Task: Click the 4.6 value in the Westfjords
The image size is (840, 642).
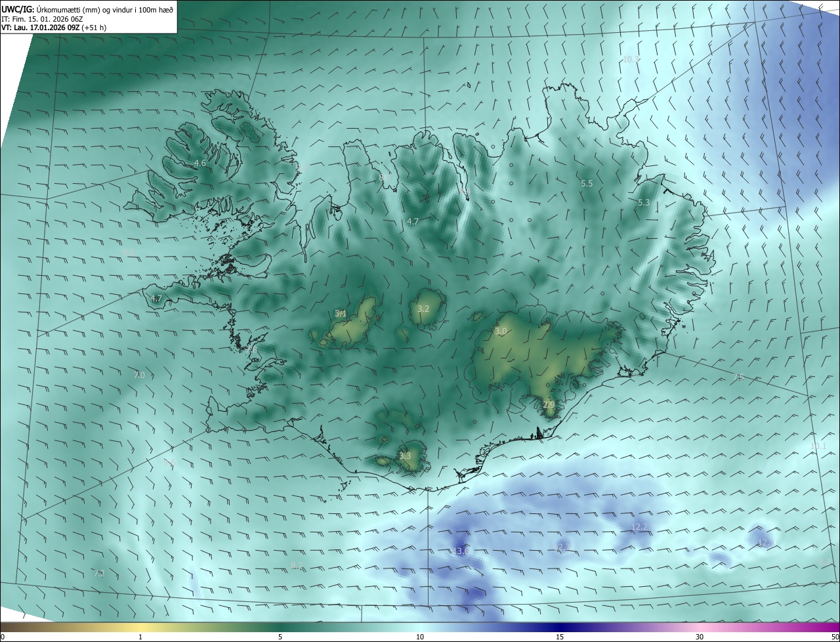Action: (x=200, y=163)
